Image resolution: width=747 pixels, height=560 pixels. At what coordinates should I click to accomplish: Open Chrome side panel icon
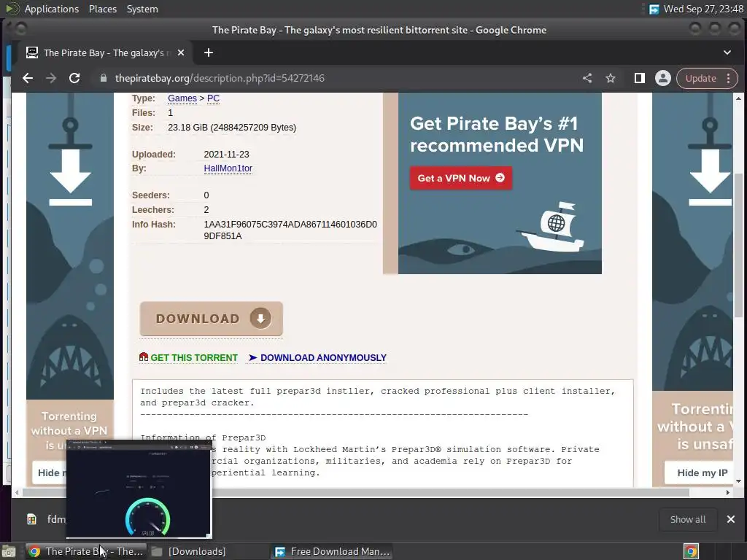[639, 78]
